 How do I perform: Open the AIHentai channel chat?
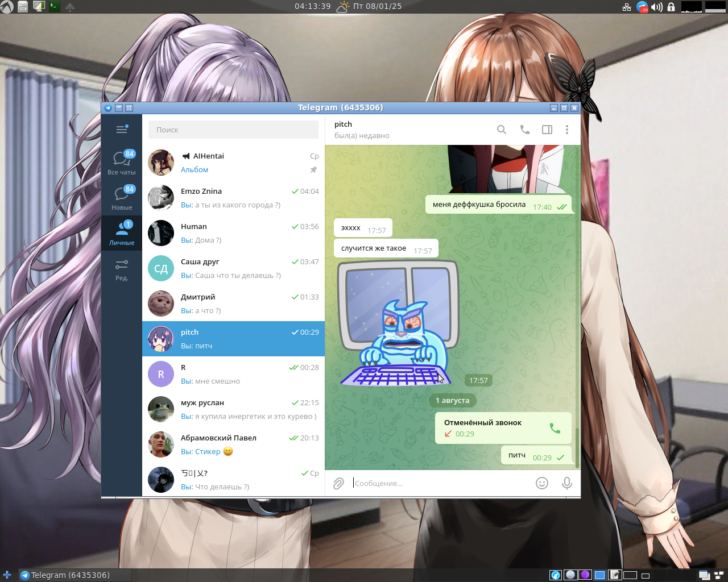tap(233, 163)
